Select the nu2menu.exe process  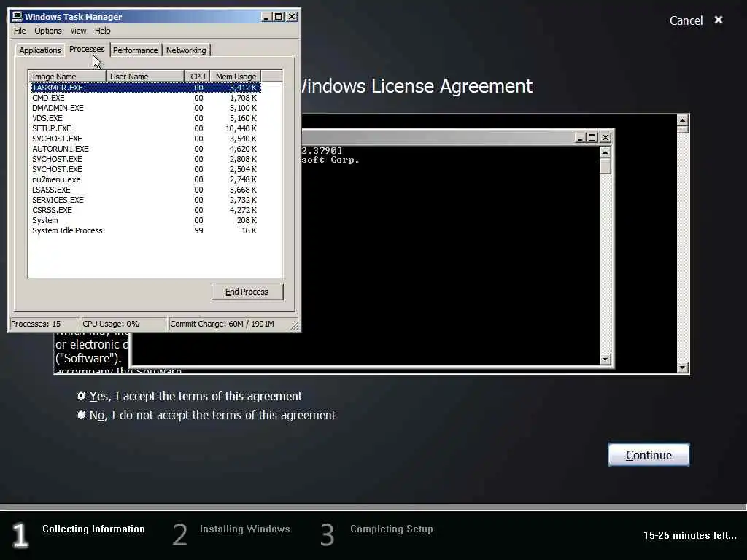click(145, 179)
